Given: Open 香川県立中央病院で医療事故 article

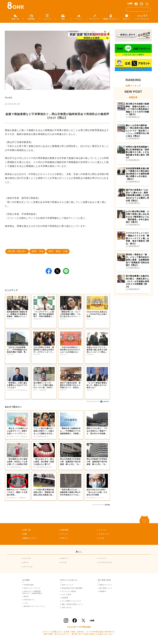Looking at the screenshot, I should (x=133, y=110).
